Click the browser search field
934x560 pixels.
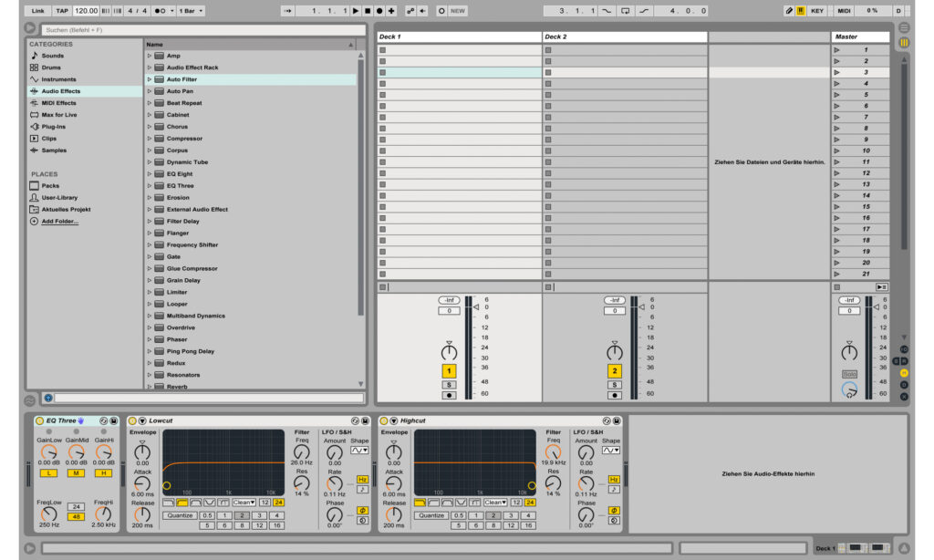203,30
